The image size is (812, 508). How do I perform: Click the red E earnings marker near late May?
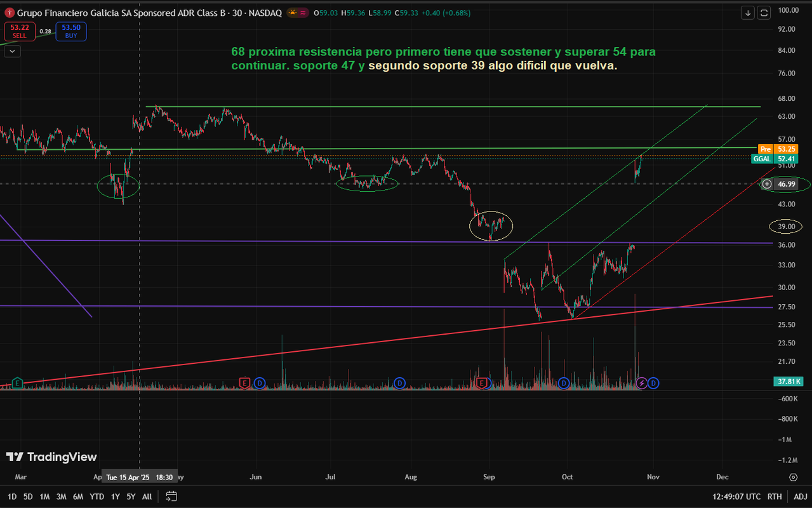244,383
